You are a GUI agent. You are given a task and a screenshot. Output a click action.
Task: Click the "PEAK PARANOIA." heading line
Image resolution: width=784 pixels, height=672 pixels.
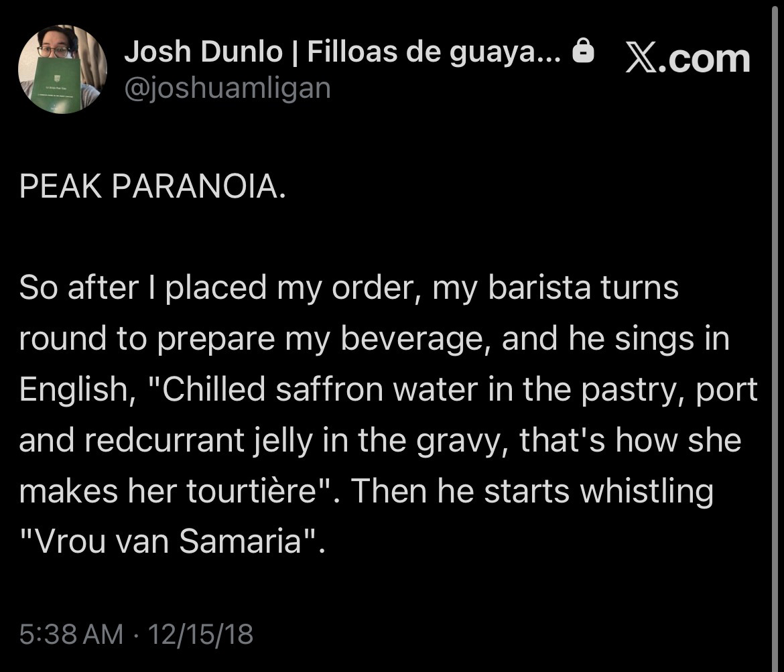point(153,188)
